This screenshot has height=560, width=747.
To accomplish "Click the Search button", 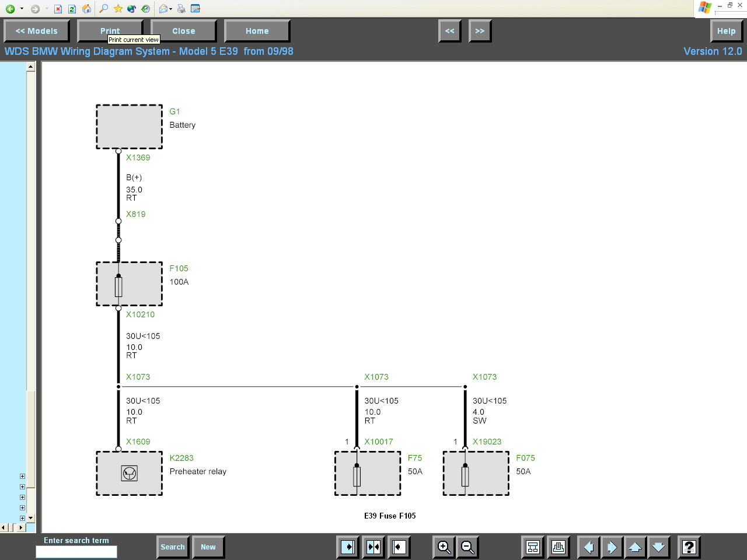I will coord(173,547).
